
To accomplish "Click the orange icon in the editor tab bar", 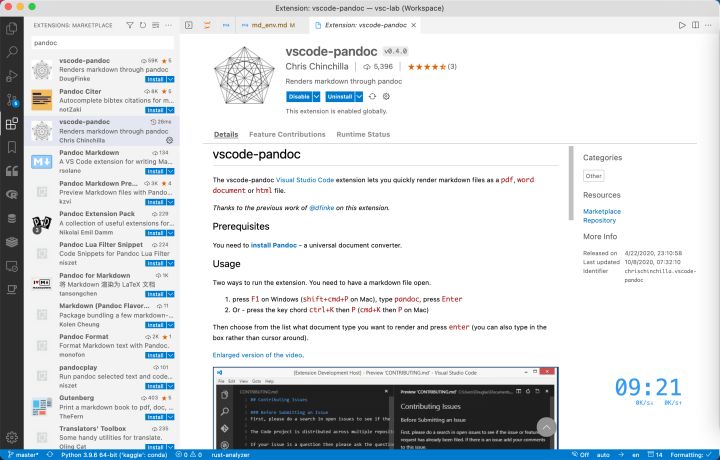I will tap(207, 25).
